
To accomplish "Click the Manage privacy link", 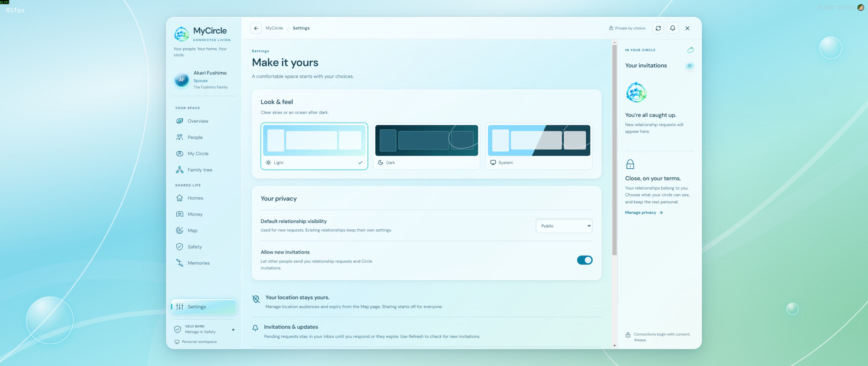I will coord(644,212).
